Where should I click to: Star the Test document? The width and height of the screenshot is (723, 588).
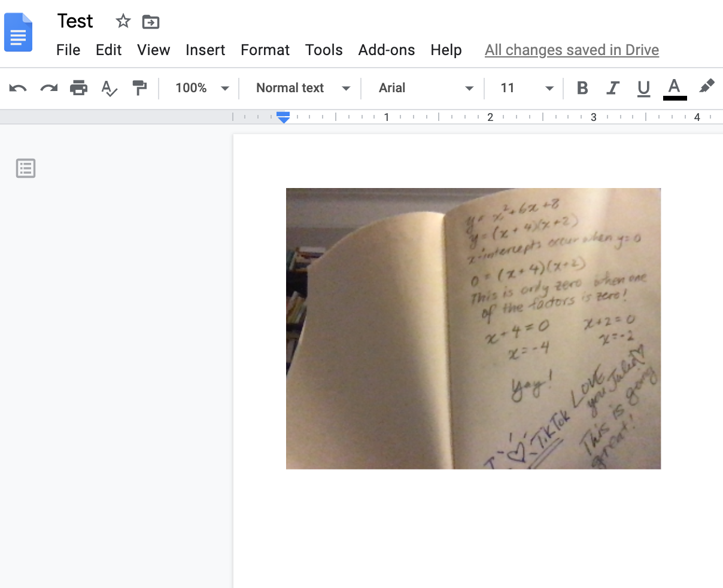(123, 22)
